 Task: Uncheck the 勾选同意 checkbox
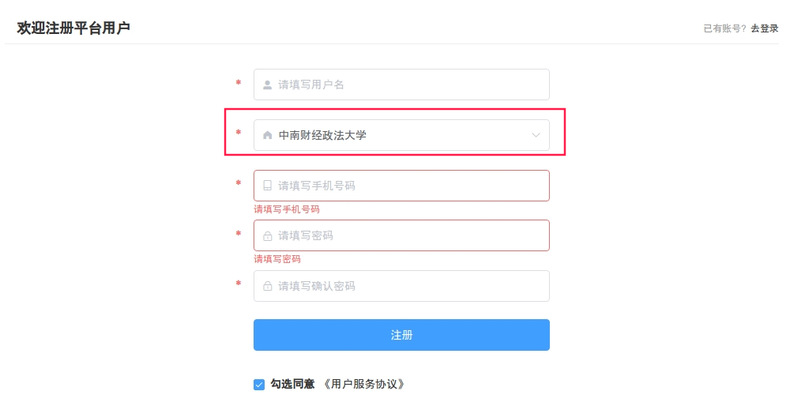[260, 384]
